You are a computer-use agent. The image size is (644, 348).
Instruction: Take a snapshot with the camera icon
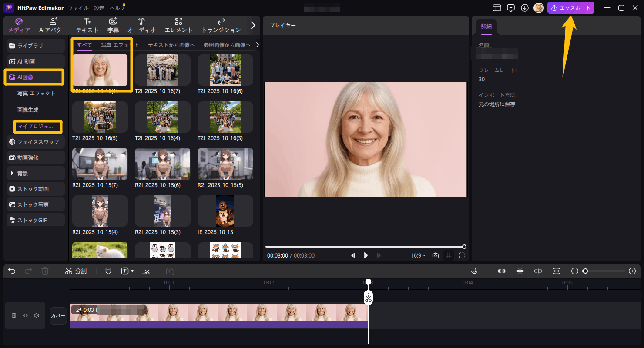pos(435,255)
